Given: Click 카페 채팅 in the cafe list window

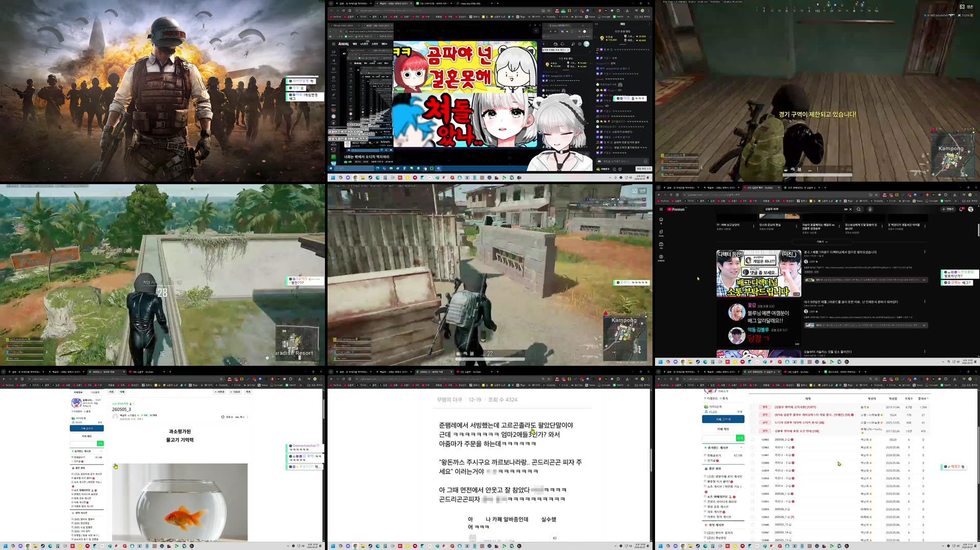Looking at the screenshot, I should click(x=723, y=429).
